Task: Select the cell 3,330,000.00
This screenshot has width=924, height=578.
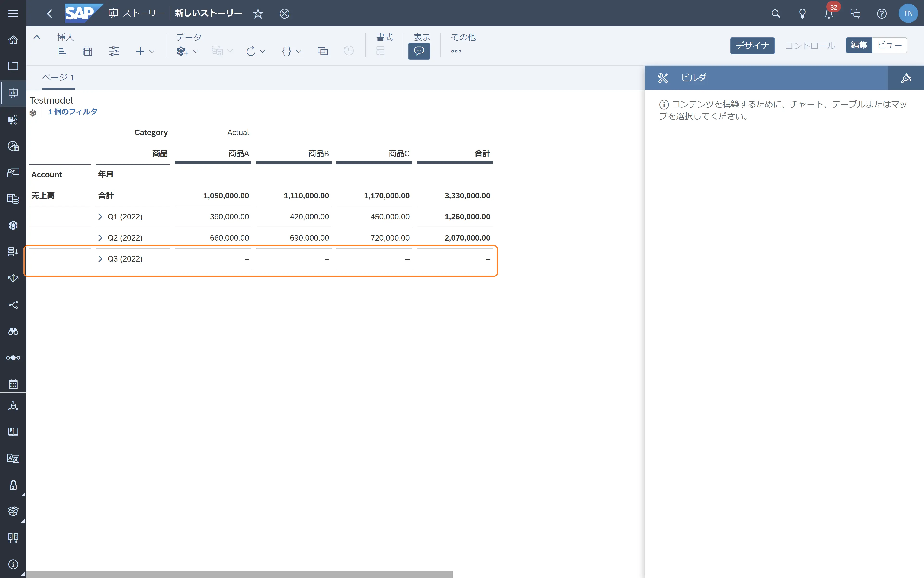Action: pyautogui.click(x=467, y=196)
